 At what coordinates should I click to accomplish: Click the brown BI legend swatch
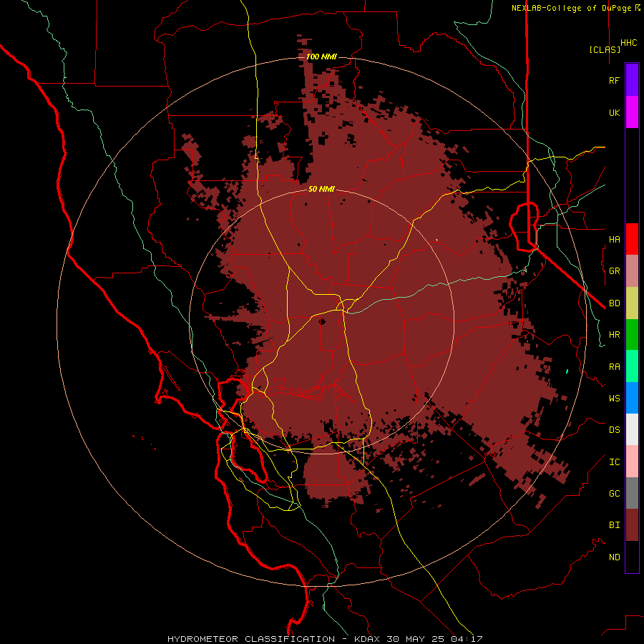(x=632, y=525)
